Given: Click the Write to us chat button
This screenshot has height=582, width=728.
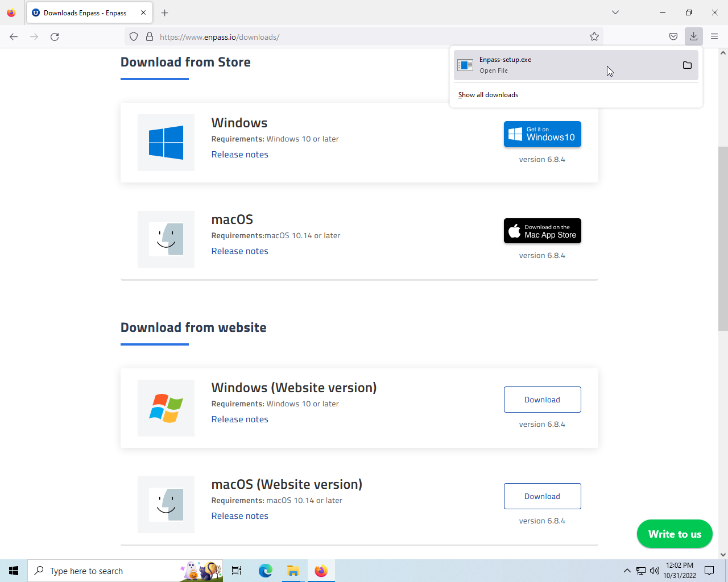Looking at the screenshot, I should point(675,534).
